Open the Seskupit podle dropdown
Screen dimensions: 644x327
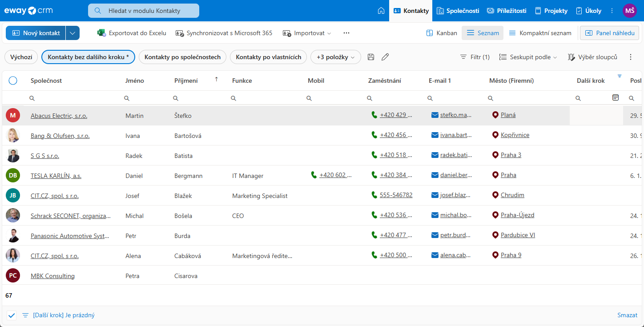point(528,57)
